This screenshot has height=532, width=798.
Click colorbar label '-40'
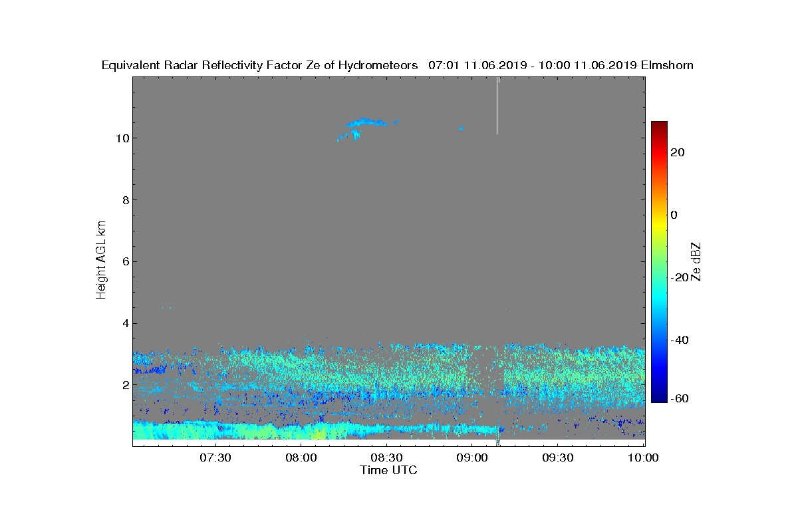pos(678,340)
